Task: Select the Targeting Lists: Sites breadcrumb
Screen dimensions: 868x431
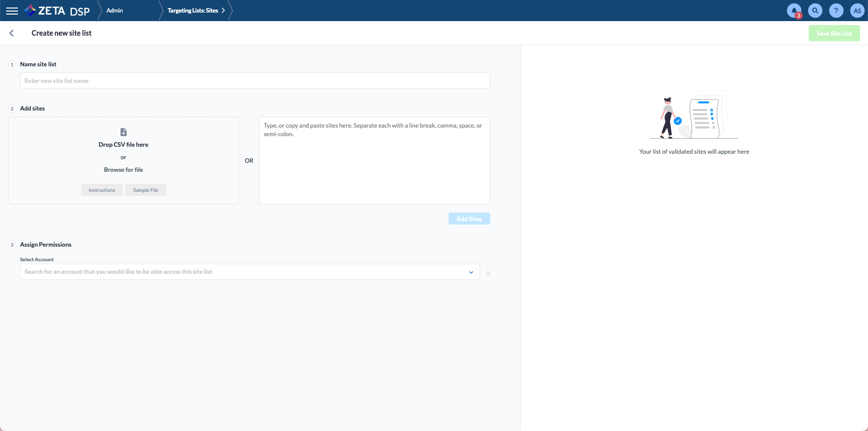Action: tap(192, 11)
